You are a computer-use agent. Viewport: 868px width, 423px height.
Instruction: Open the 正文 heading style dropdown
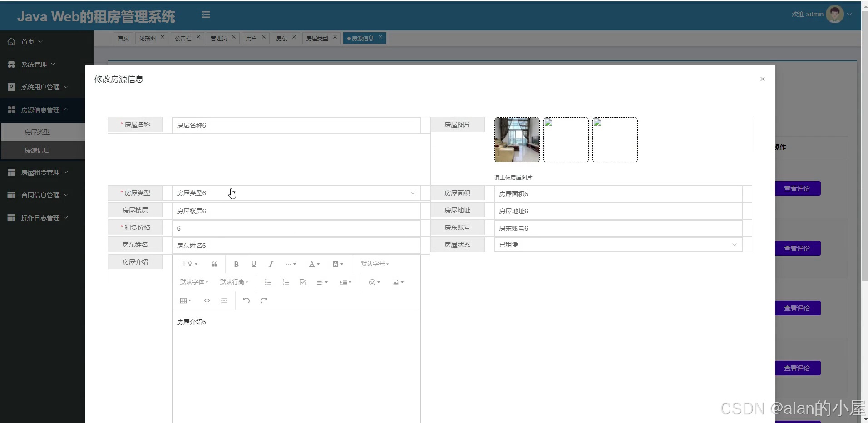(x=189, y=264)
